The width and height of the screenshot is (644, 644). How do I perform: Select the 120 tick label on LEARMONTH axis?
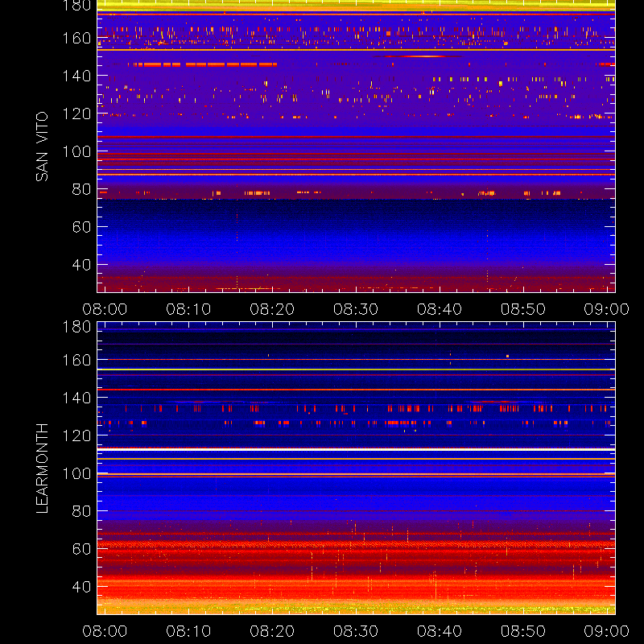pos(76,436)
